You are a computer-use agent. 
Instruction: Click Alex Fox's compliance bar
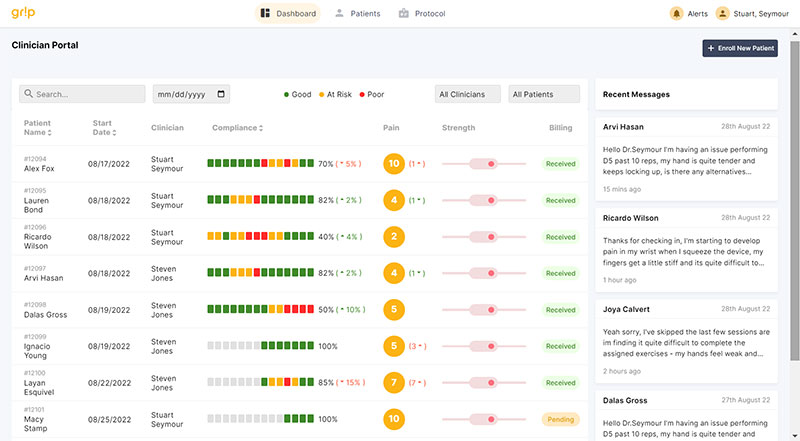(x=260, y=163)
